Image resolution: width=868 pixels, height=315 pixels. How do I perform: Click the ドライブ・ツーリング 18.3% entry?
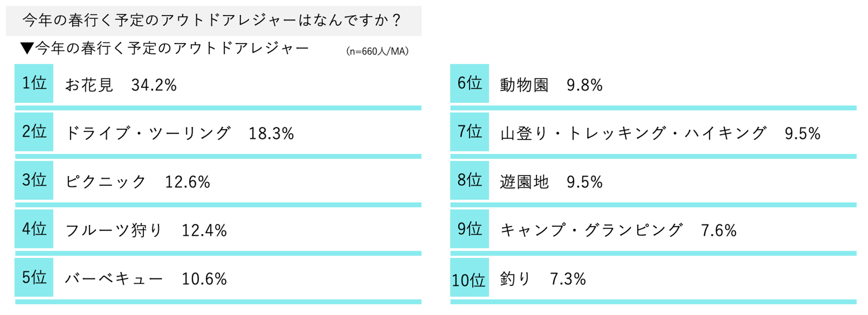179,134
